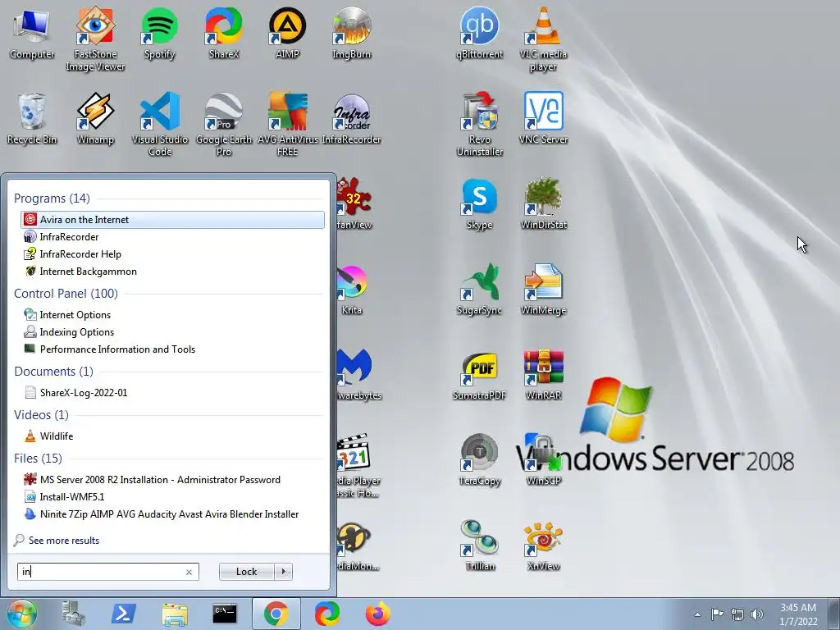Image resolution: width=840 pixels, height=630 pixels.
Task: Open Command Prompt from taskbar
Action: (225, 614)
